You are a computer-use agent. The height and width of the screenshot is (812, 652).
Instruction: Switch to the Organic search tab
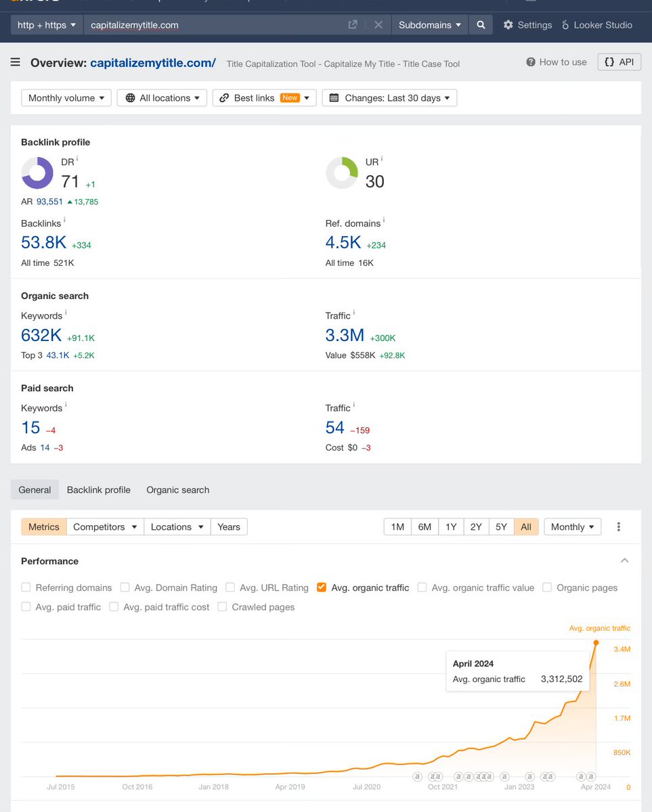click(178, 489)
